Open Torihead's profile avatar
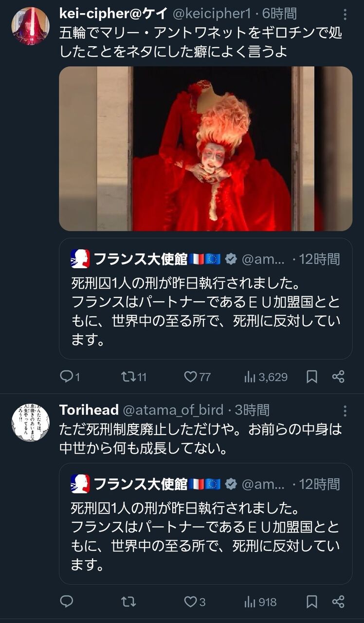364x623 pixels. tap(30, 422)
